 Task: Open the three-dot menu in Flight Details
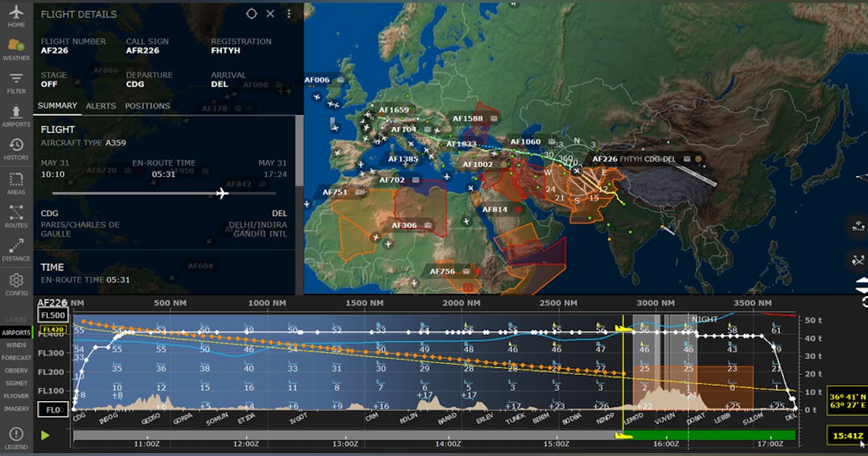pos(289,14)
